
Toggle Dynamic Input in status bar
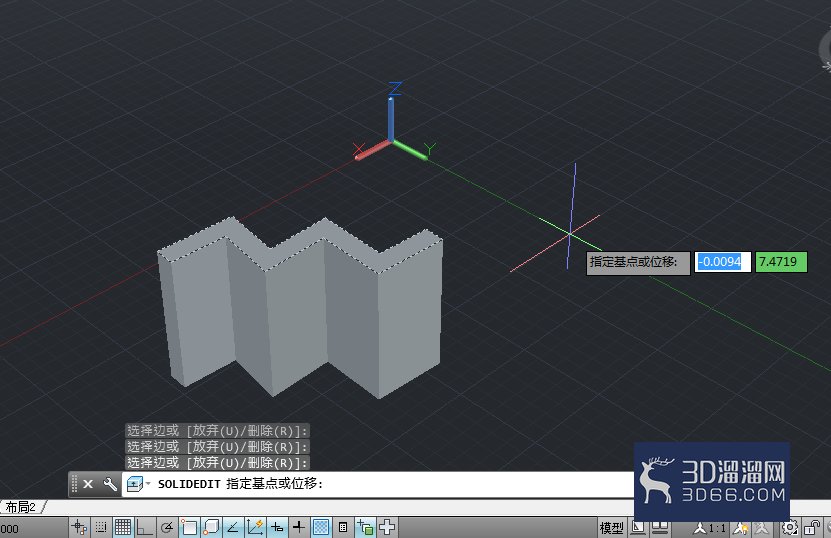(277, 527)
